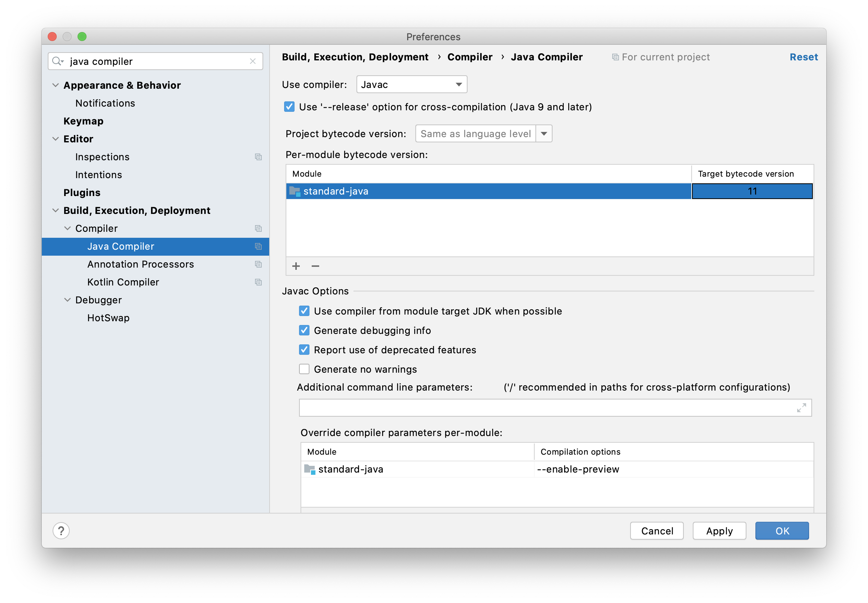Click the Java Compiler settings icon
The height and width of the screenshot is (603, 868).
(258, 246)
